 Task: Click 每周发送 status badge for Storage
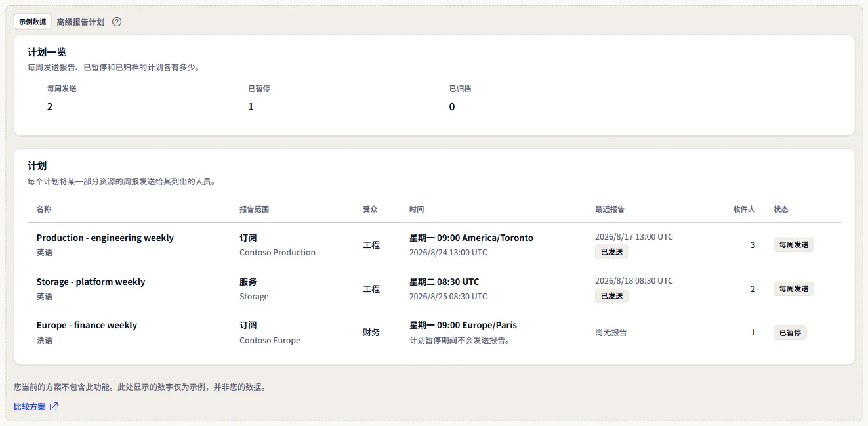tap(794, 289)
